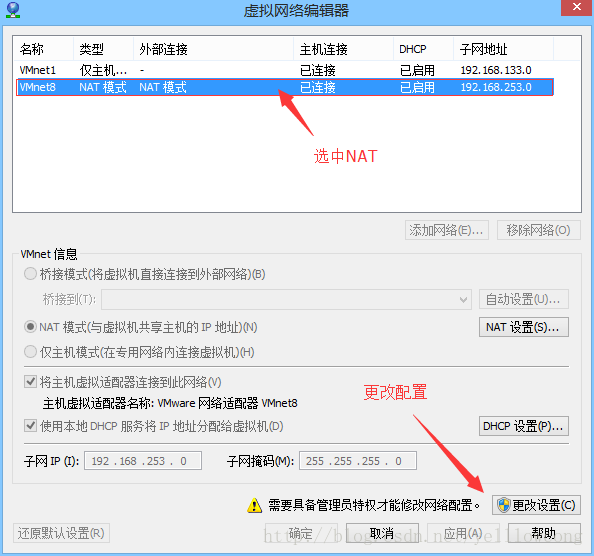Click 添加网络(E)... button

coord(447,230)
